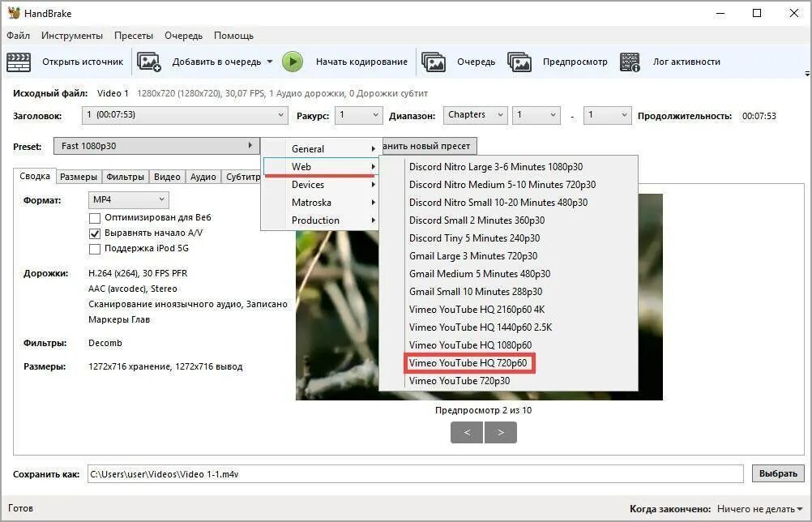Select Vimeo YouTube HQ 1440p60 2.5K

[509, 327]
